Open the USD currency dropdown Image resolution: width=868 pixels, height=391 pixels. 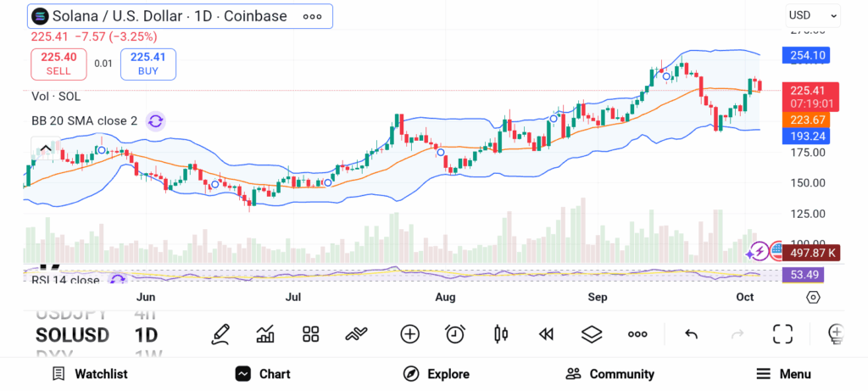[812, 15]
